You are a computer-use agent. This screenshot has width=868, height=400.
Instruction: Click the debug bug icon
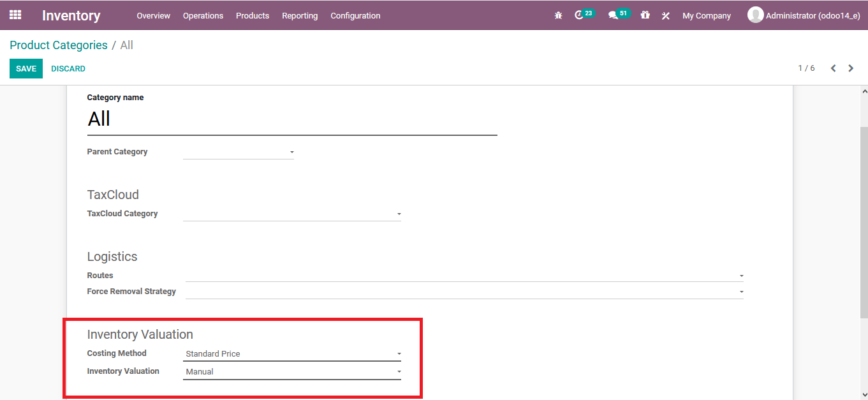point(559,15)
